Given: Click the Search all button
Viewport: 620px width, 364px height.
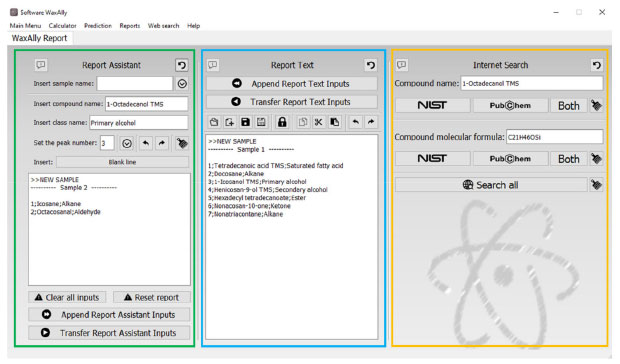Looking at the screenshot, I should tap(491, 185).
